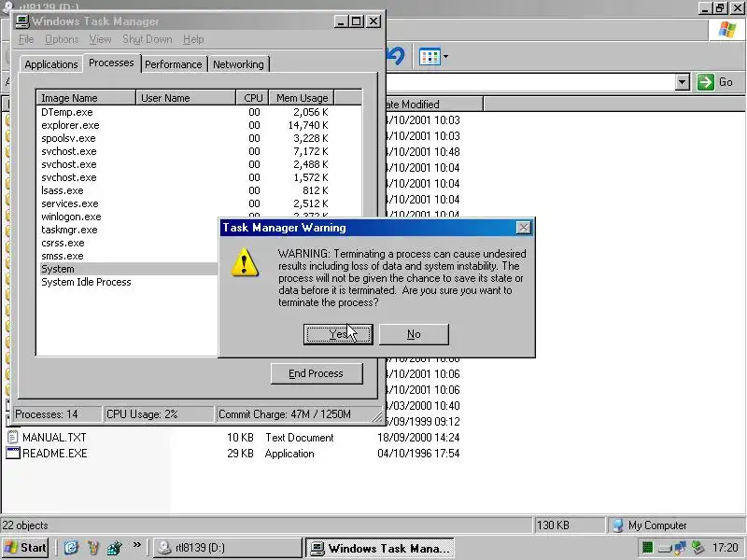Cancel termination with the No button
Viewport: 747px width, 560px height.
[x=414, y=334]
